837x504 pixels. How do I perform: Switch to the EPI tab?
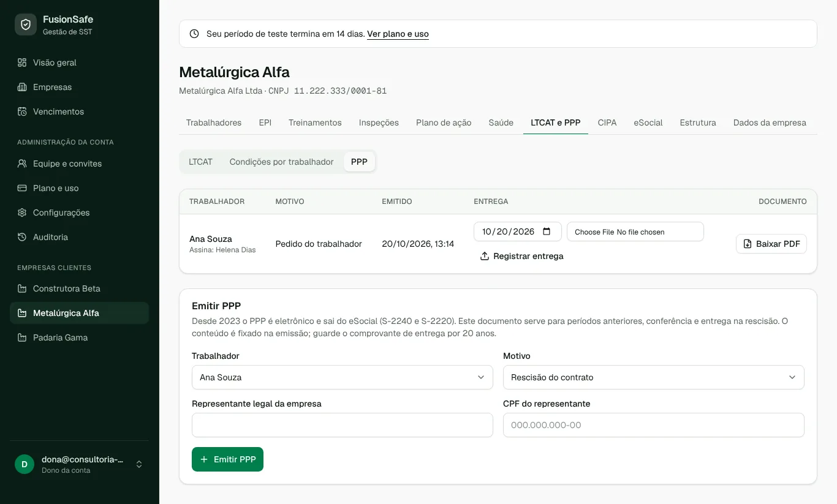point(265,122)
